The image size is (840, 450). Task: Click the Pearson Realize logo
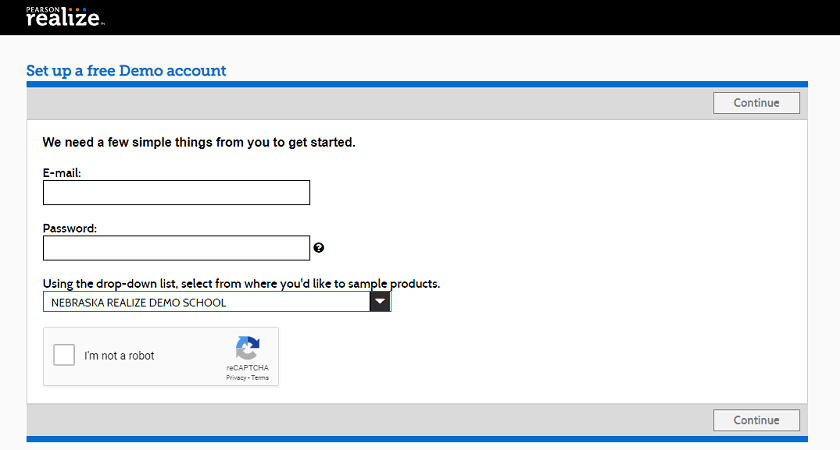point(64,16)
